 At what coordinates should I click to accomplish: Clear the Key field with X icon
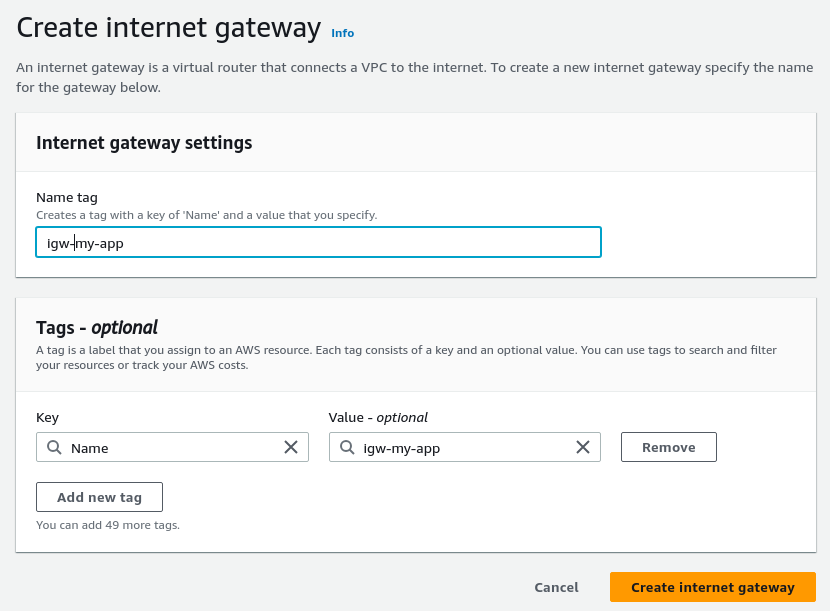tap(291, 447)
